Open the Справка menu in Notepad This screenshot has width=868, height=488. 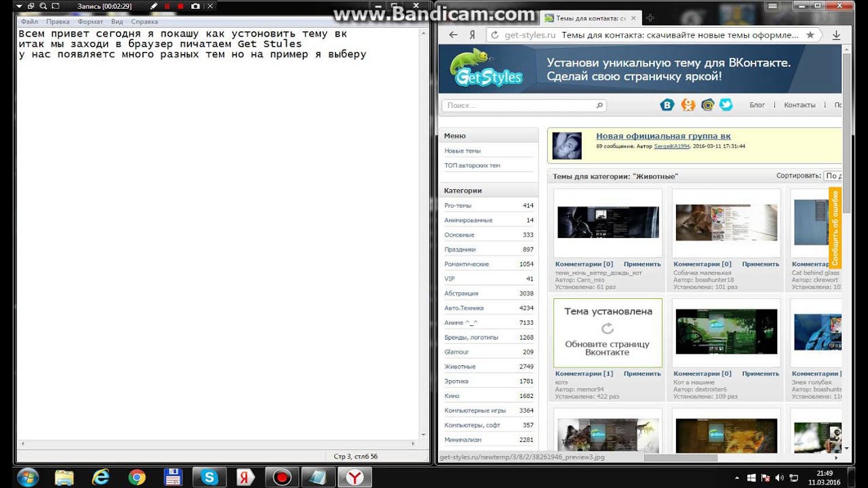(144, 22)
